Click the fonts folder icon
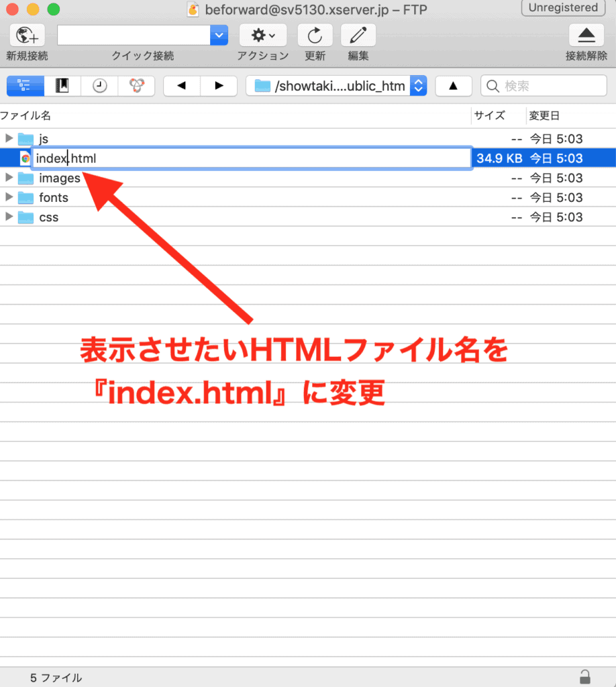 (x=25, y=198)
